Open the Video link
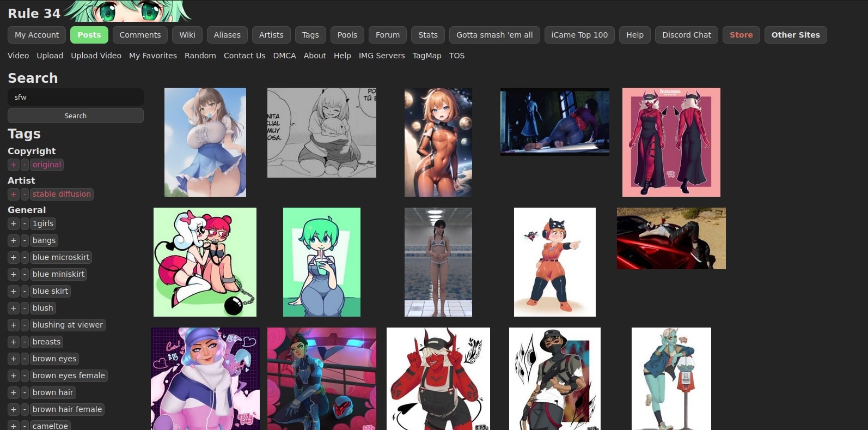This screenshot has height=430, width=868. pos(19,56)
